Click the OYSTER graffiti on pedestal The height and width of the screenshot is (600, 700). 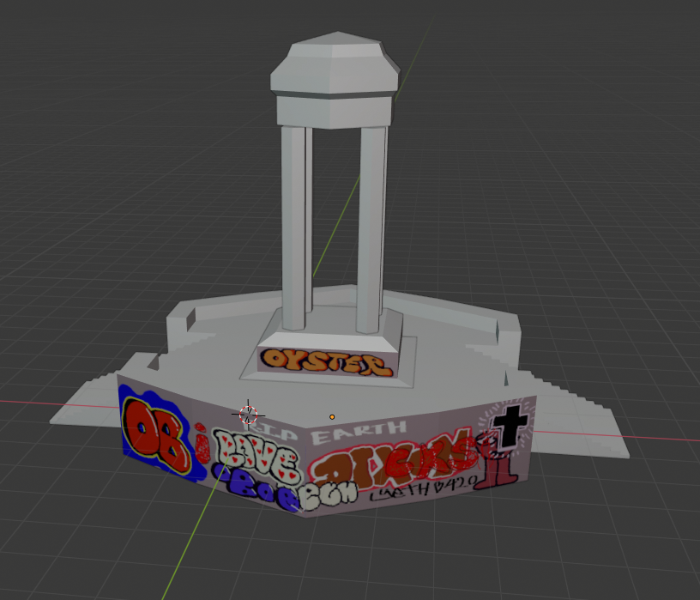click(327, 362)
